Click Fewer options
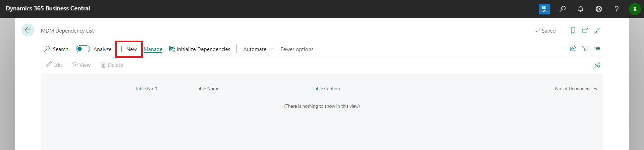The height and width of the screenshot is (150, 644). click(x=297, y=49)
